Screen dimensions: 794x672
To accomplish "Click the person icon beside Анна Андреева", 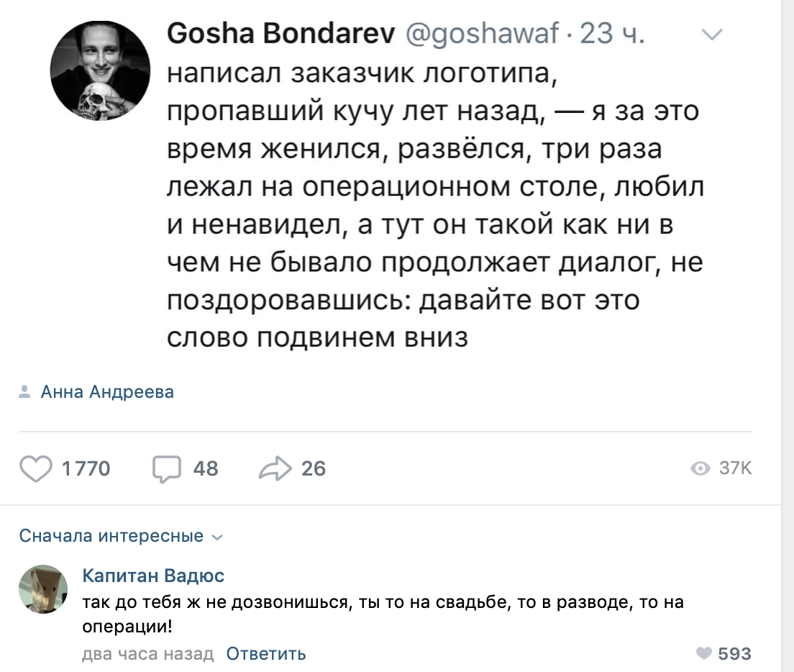I will click(24, 392).
